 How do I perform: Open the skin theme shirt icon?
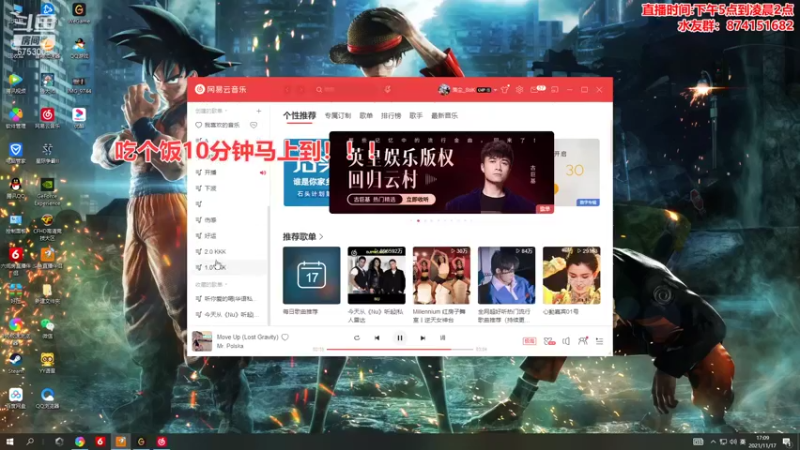coord(505,89)
